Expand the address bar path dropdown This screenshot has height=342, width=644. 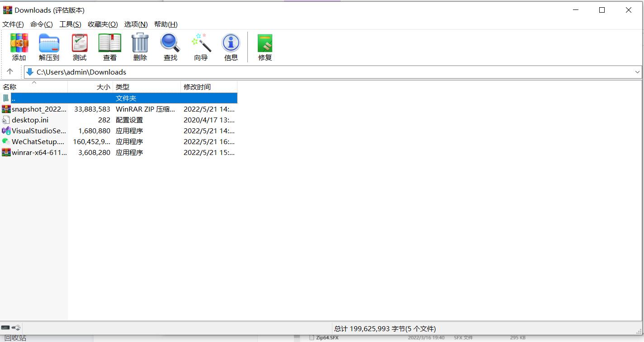pos(637,72)
